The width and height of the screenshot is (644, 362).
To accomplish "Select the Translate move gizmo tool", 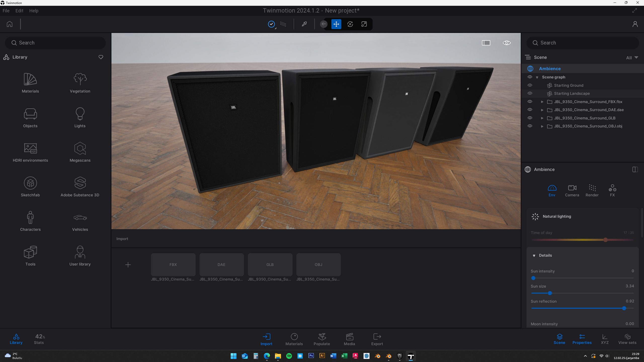I will pyautogui.click(x=336, y=24).
